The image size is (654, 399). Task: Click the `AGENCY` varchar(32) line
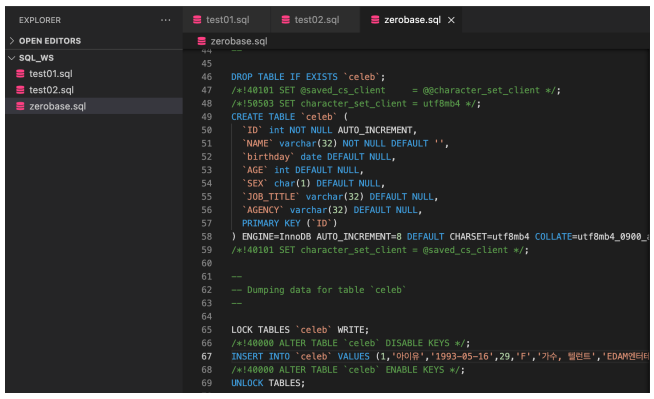coord(332,210)
